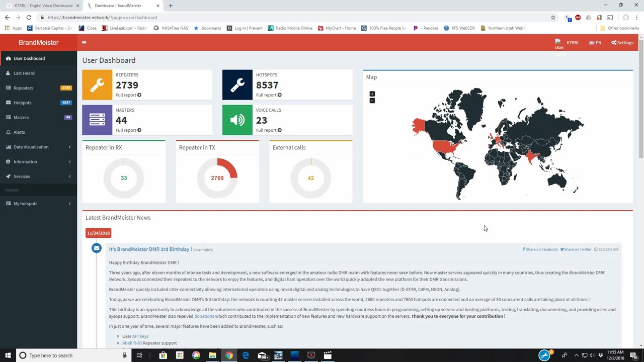Zoom out the map with minus button
Screen dimensions: 644x362
372,101
